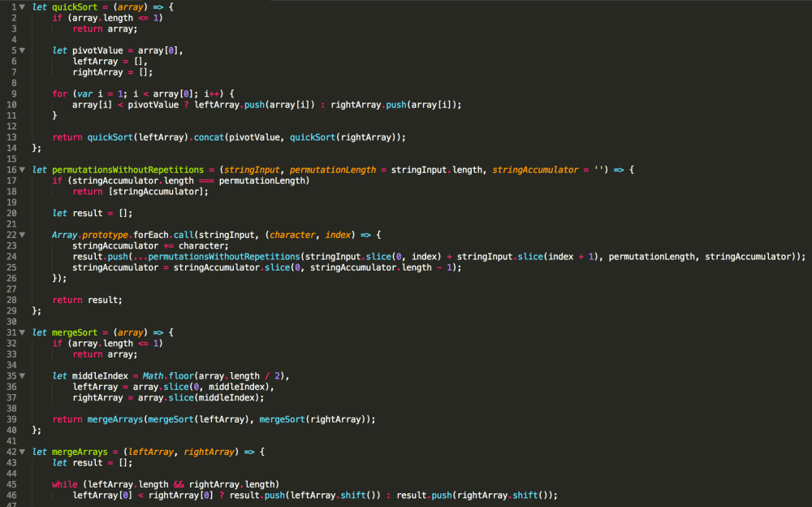Image resolution: width=812 pixels, height=507 pixels.
Task: Click 'return result' statement on line 28
Action: point(87,300)
